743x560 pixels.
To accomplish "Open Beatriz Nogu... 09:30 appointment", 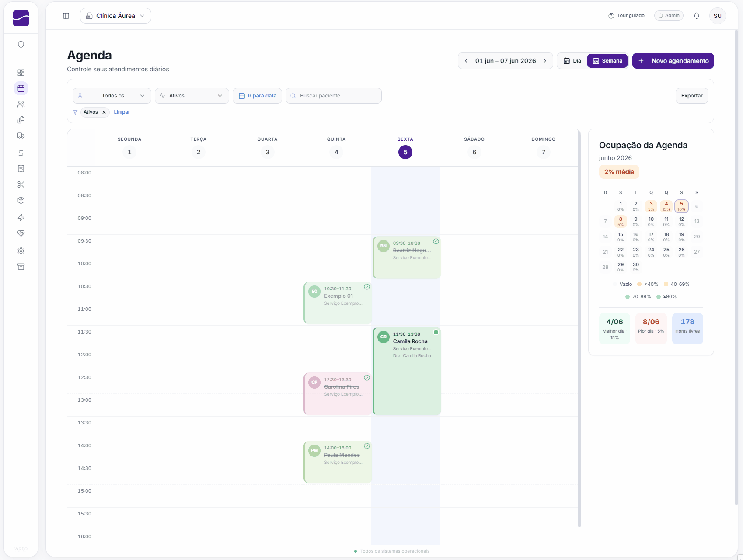I will [x=407, y=257].
